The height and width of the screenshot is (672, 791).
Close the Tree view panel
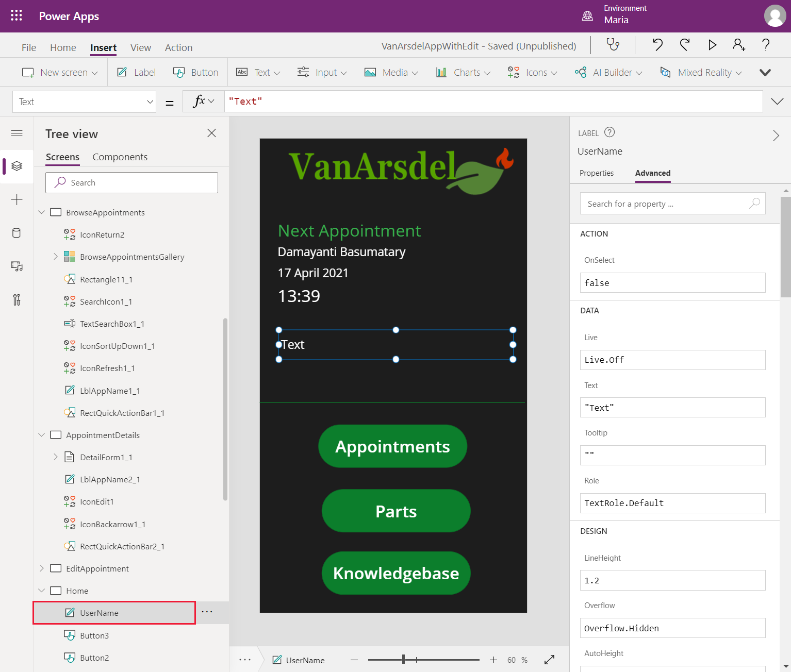pos(211,133)
